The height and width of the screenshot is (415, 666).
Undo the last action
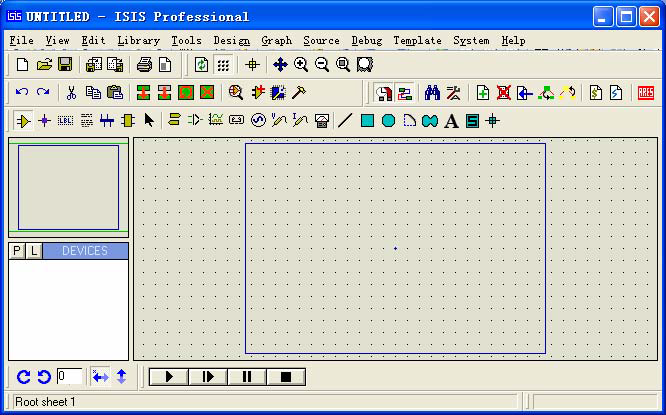22,92
